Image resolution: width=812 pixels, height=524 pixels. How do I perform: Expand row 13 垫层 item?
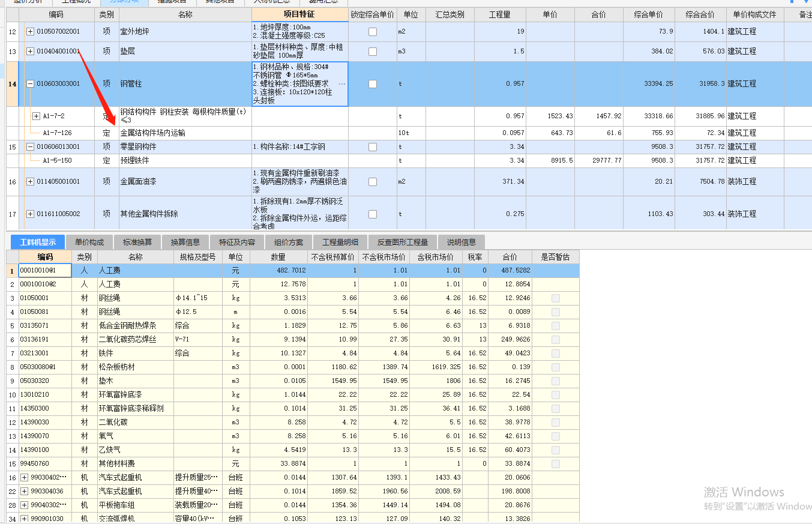(x=31, y=52)
